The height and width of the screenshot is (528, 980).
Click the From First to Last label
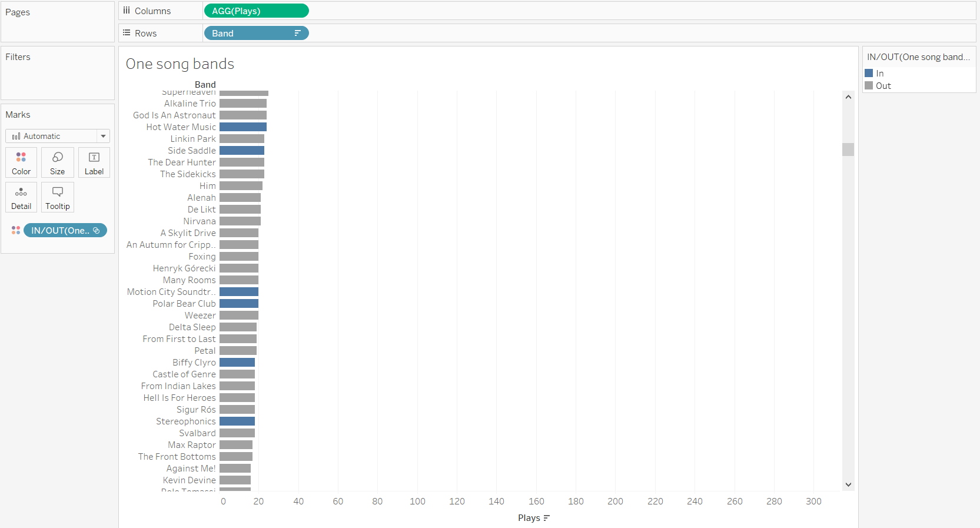(179, 339)
